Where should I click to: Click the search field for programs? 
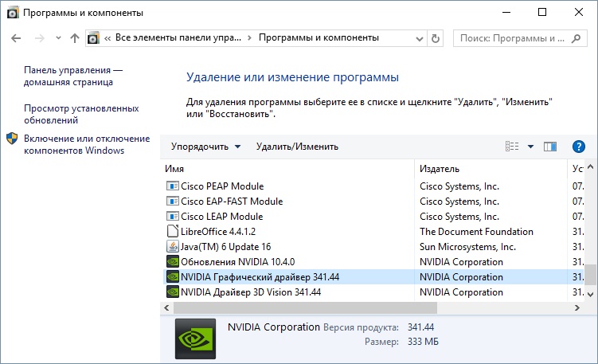520,38
